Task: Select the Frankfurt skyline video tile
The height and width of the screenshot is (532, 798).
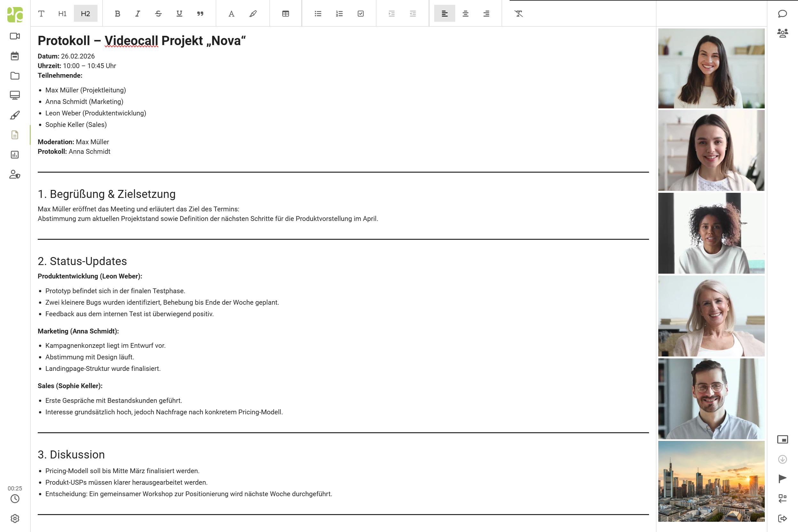Action: (711, 481)
